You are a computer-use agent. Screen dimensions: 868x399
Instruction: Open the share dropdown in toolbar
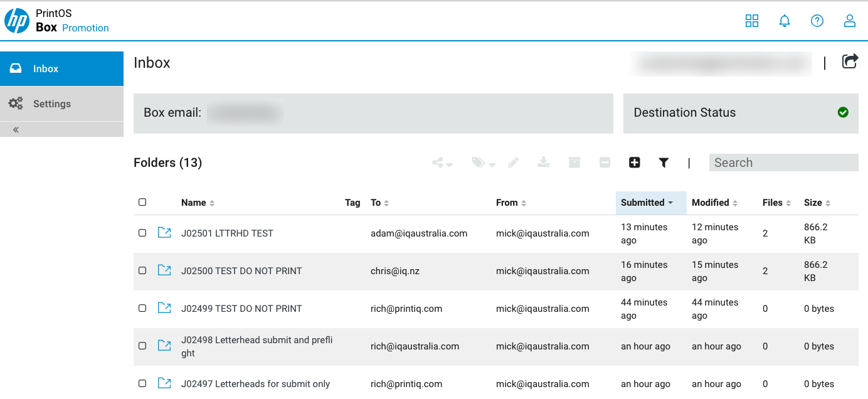click(442, 163)
